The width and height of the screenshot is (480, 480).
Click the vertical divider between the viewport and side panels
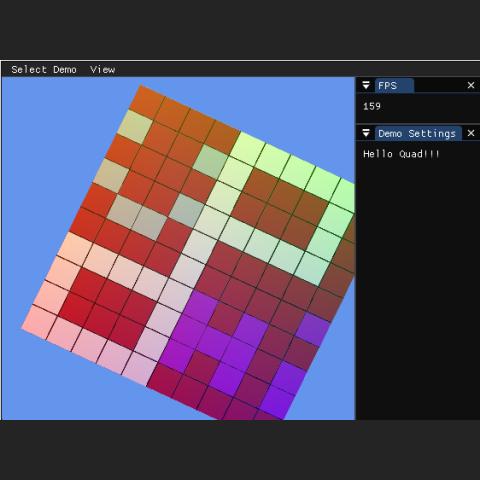click(x=356, y=248)
